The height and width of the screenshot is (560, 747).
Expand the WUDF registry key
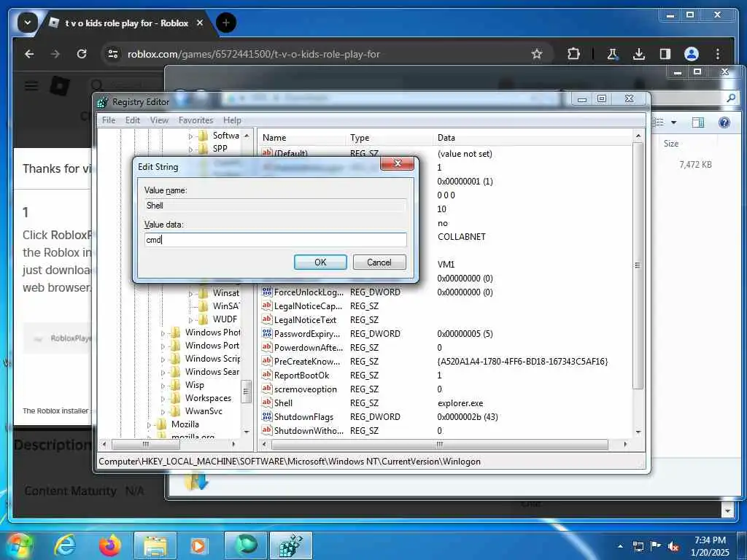click(190, 320)
